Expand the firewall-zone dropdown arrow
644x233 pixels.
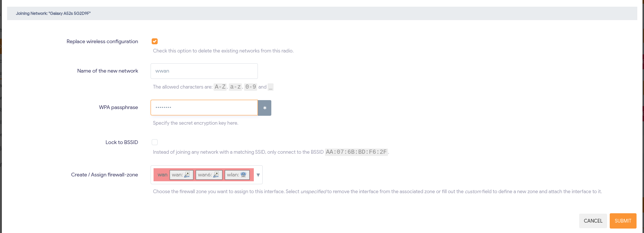pyautogui.click(x=258, y=175)
